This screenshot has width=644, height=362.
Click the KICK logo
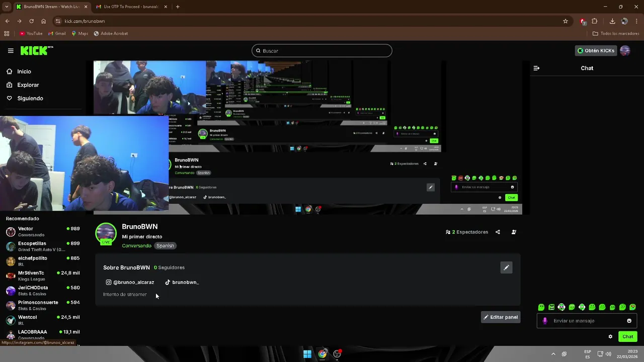tap(36, 50)
